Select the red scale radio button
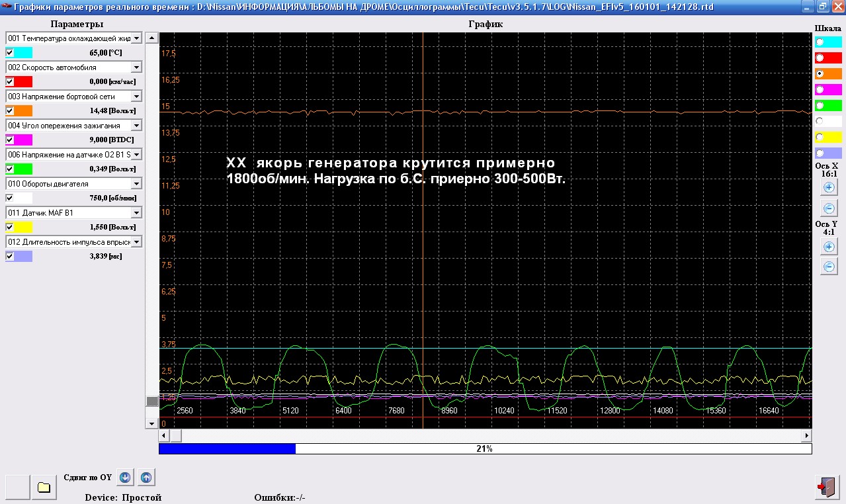The height and width of the screenshot is (504, 846). point(820,58)
